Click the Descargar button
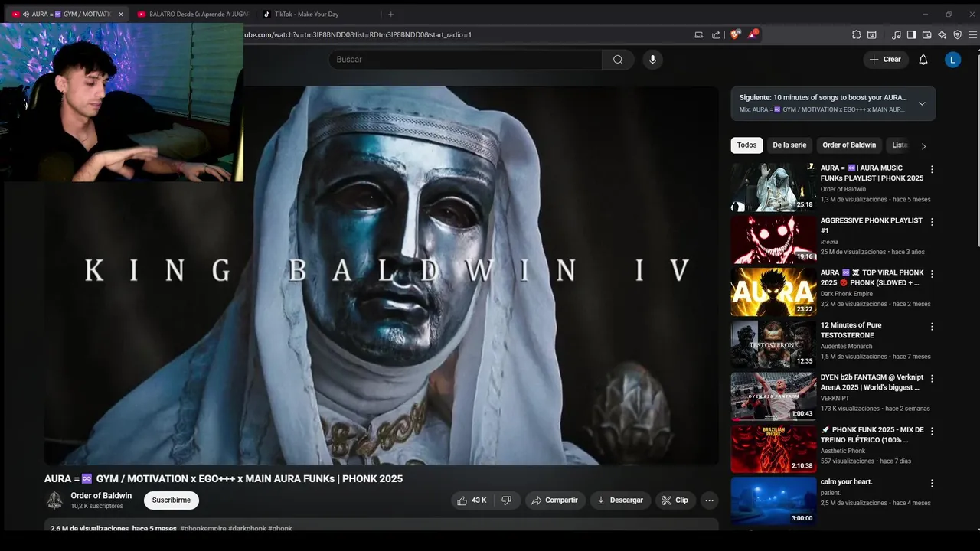The image size is (980, 551). (620, 500)
